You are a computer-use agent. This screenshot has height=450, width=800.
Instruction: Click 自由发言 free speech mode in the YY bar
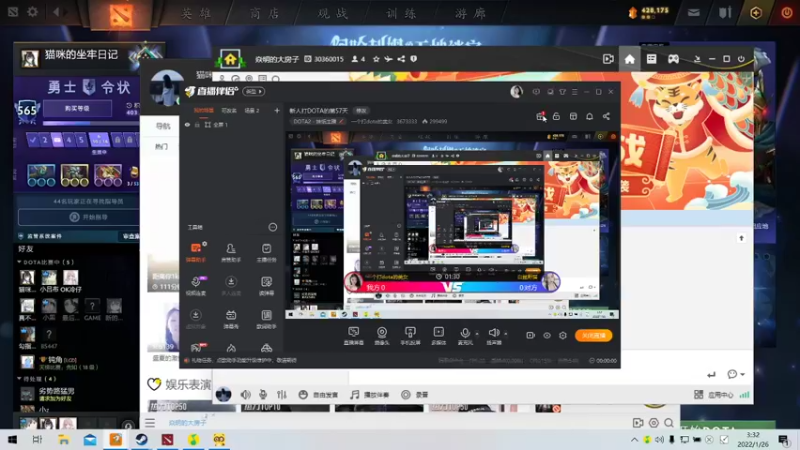(x=318, y=395)
